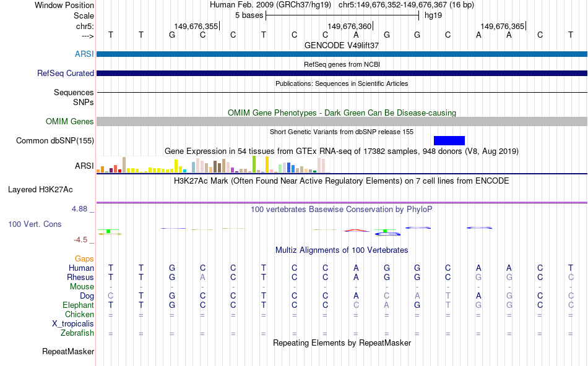Click the GENCODE V49lift37 track title
This screenshot has height=366, width=588.
coord(342,45)
